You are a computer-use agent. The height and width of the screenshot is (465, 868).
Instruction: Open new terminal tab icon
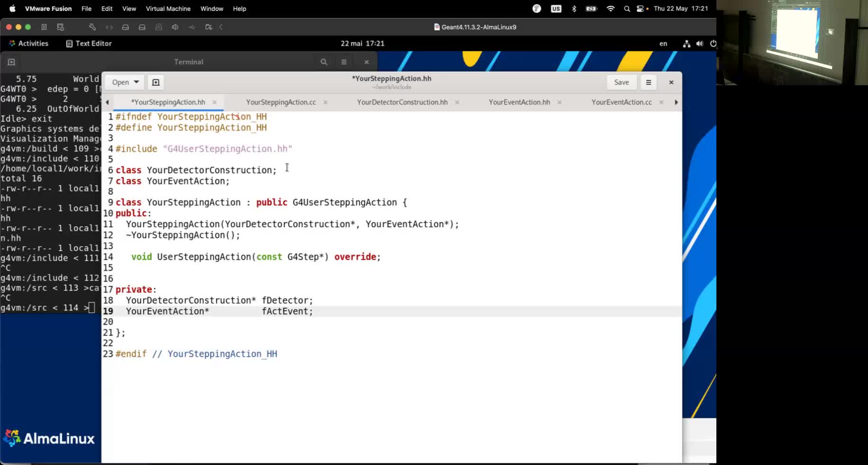point(11,62)
